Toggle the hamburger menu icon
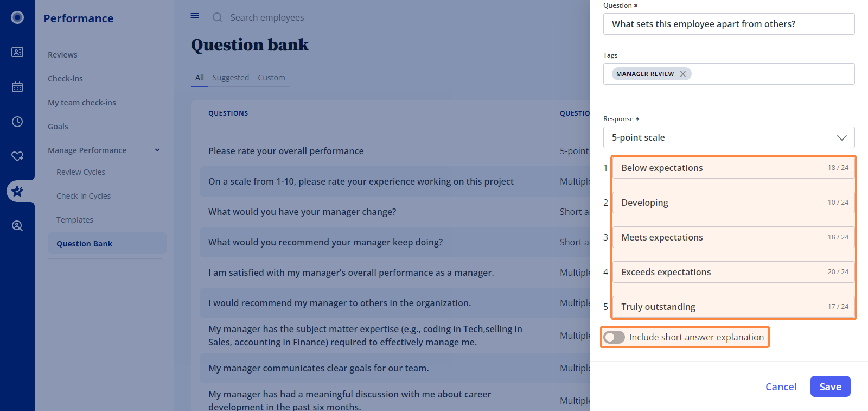This screenshot has width=868, height=411. click(195, 16)
